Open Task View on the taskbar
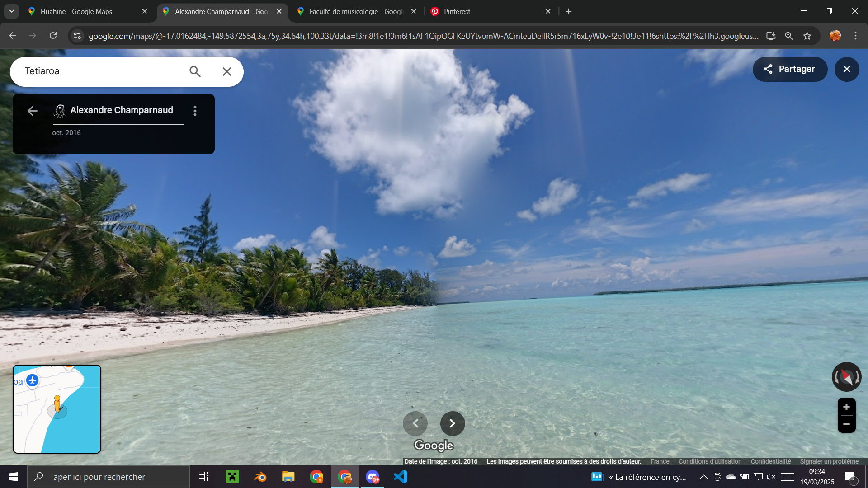Screen dimensions: 868x488 203,477
